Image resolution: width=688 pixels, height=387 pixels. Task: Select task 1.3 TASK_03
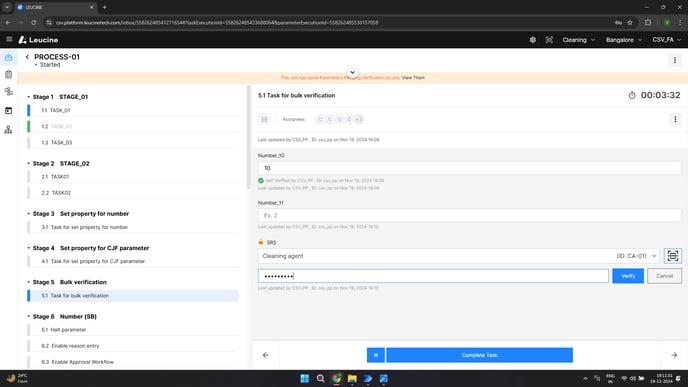click(133, 143)
